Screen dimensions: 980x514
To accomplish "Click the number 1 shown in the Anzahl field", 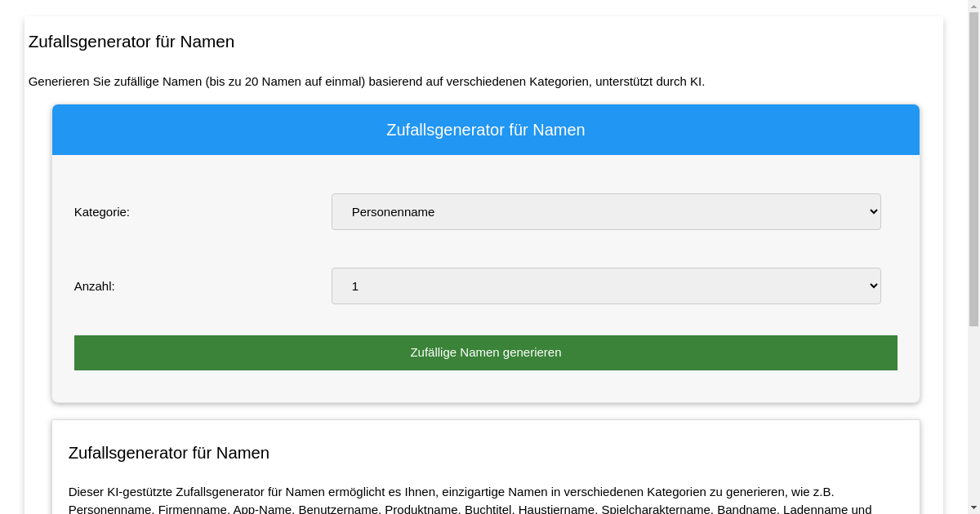I will 354,286.
